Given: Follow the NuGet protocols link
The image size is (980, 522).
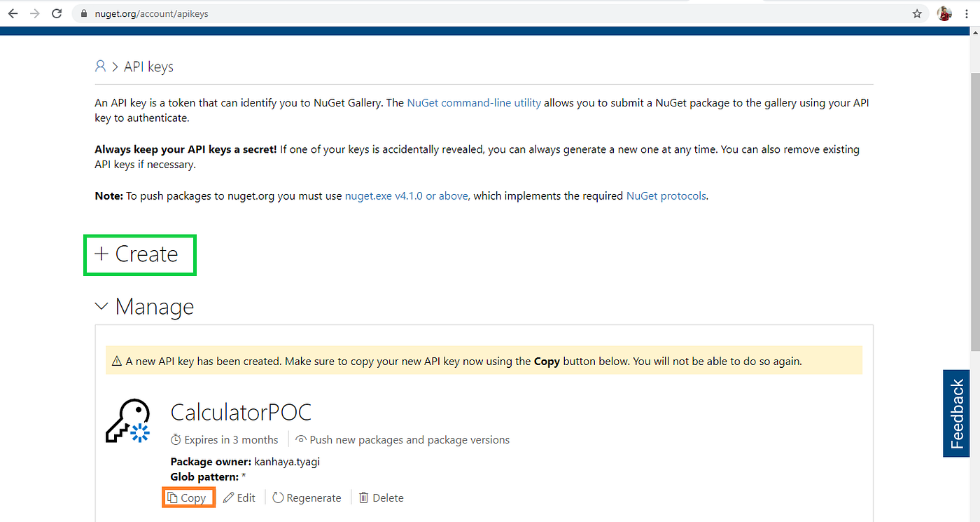Looking at the screenshot, I should [666, 195].
